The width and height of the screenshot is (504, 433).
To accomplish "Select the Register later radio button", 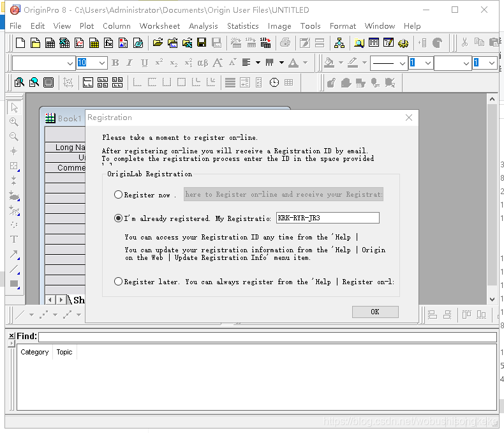I will (118, 282).
